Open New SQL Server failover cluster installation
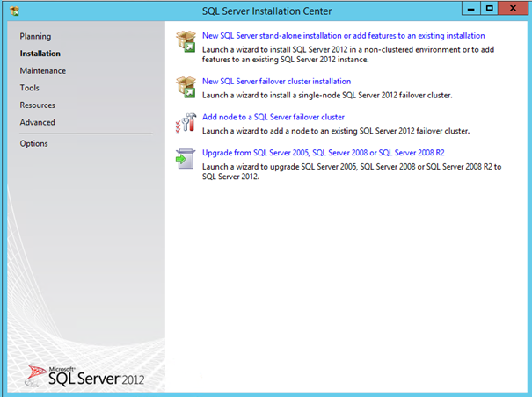532x397 pixels. (x=276, y=82)
